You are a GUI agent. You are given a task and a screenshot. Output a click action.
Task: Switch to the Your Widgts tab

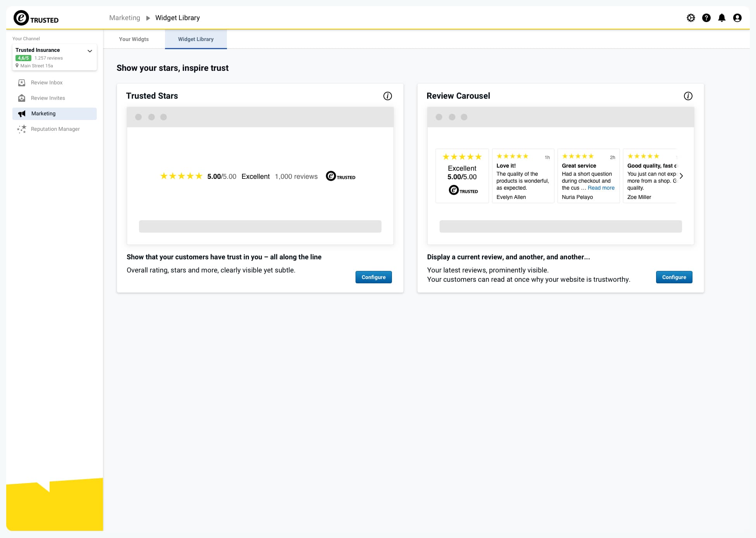134,39
